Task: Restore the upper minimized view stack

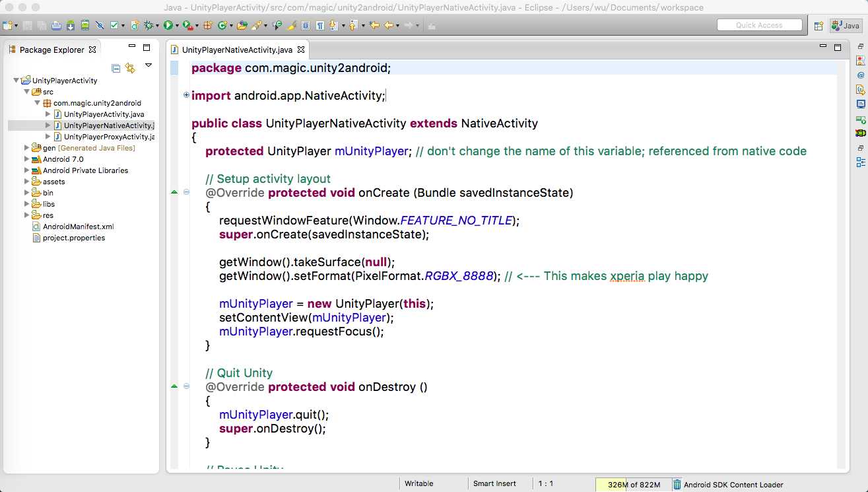Action: (x=861, y=46)
